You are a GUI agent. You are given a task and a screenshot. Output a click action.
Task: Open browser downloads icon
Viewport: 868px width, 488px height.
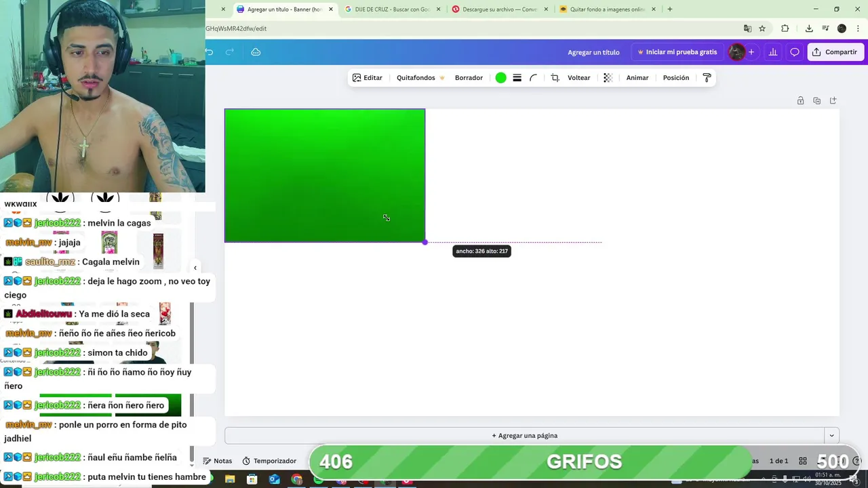coord(809,28)
